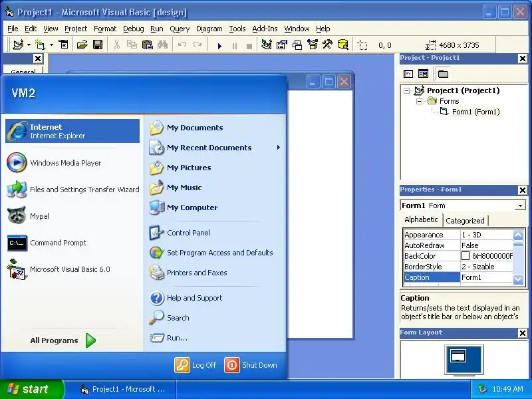Open the Project menu
Image resolution: width=532 pixels, height=399 pixels.
click(x=76, y=29)
